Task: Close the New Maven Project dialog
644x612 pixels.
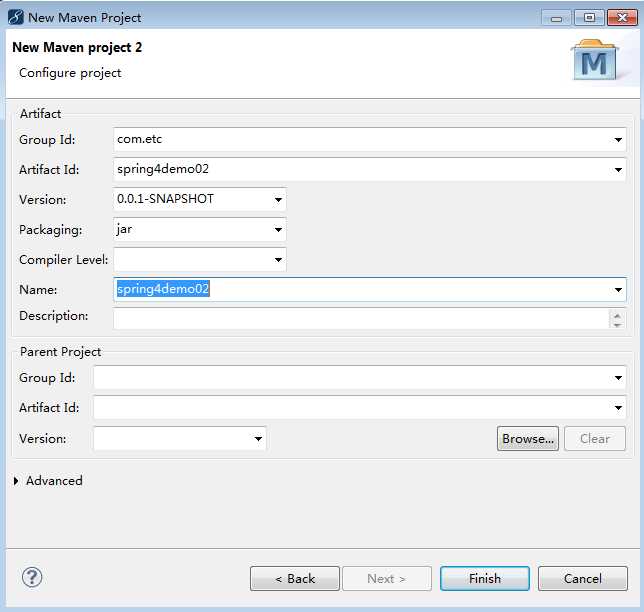Action: (x=622, y=18)
